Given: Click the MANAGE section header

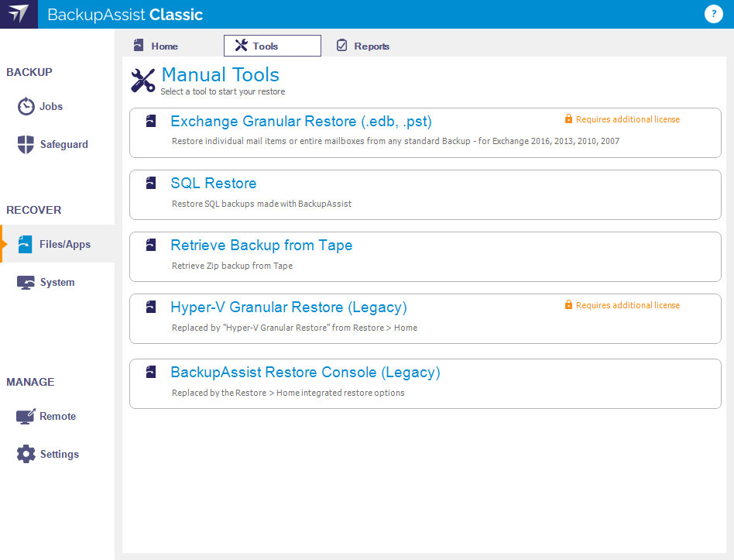Looking at the screenshot, I should [x=30, y=382].
